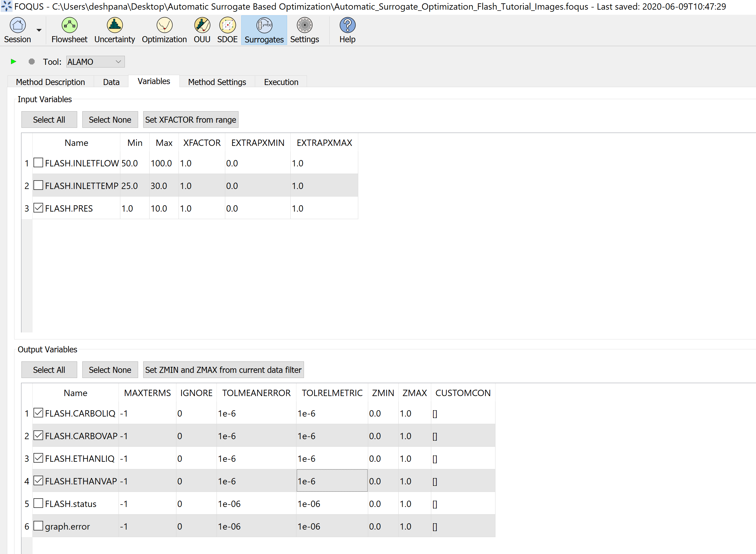
Task: Click Set XFACTOR from range
Action: [190, 119]
